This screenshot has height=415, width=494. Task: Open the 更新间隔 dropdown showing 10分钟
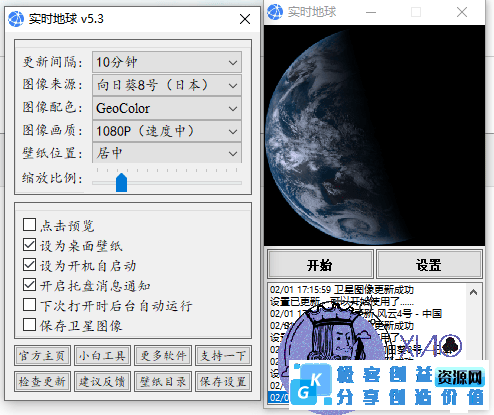click(x=167, y=62)
